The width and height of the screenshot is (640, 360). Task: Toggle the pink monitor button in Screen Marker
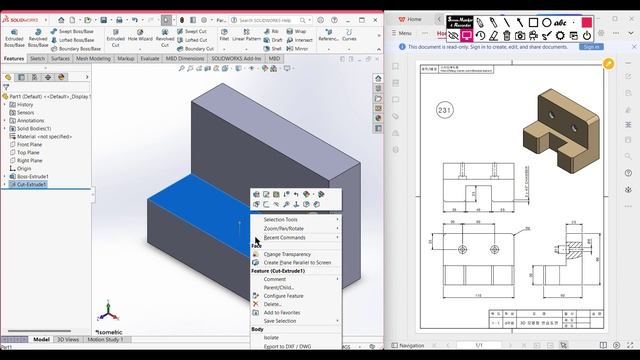pos(467,36)
